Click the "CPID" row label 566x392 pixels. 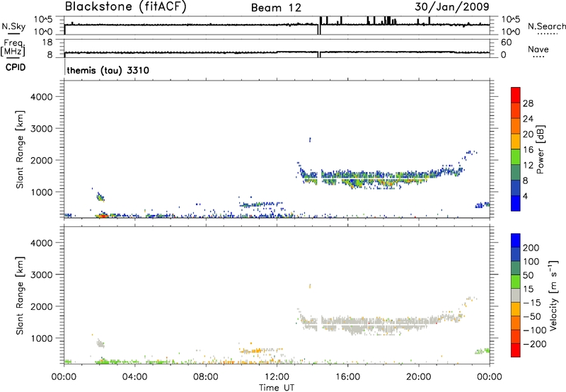tap(16, 67)
